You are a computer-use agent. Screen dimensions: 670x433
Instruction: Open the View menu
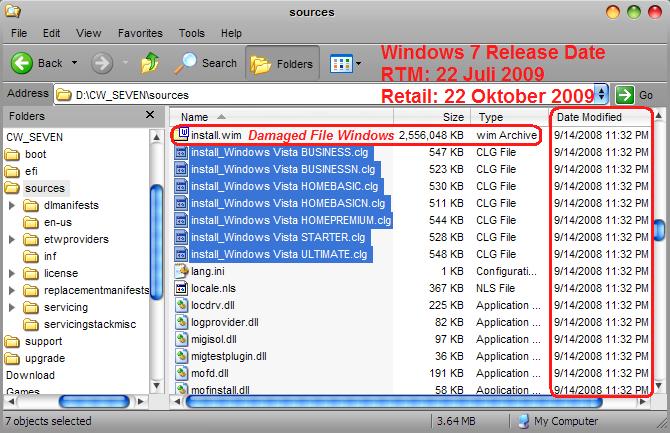coord(88,33)
